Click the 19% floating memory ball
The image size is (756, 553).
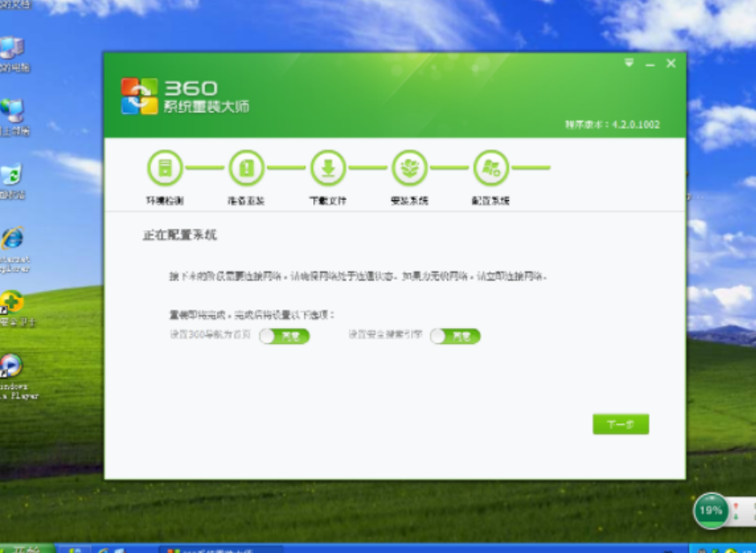[x=711, y=511]
